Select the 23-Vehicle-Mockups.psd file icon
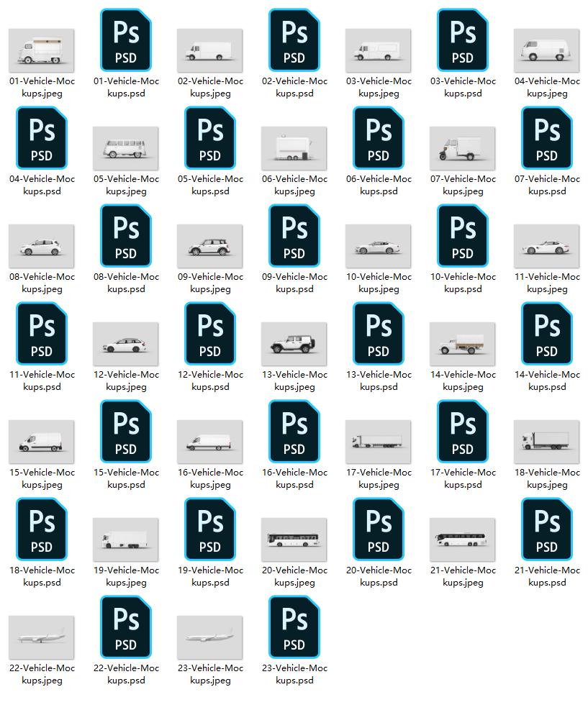 [294, 627]
